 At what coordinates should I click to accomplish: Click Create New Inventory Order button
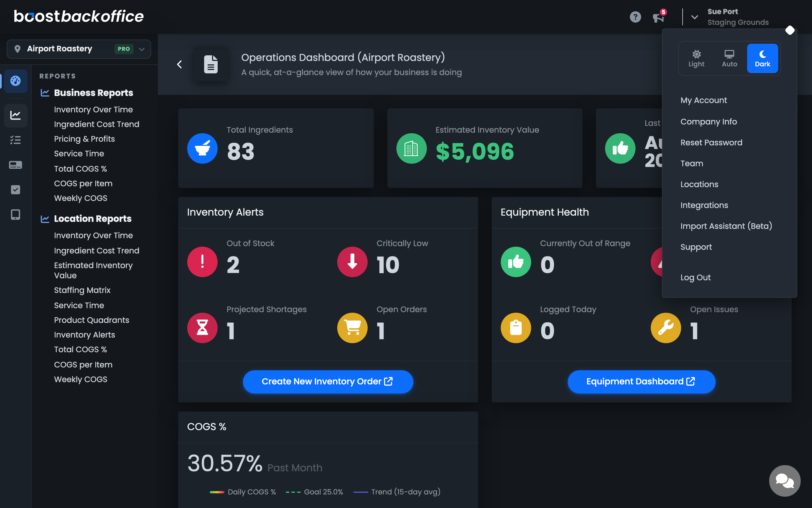tap(328, 382)
